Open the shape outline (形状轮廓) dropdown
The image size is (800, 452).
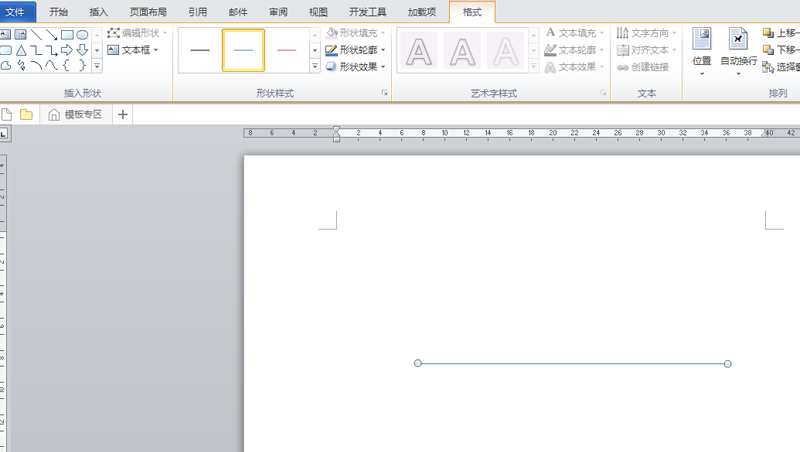pos(355,50)
